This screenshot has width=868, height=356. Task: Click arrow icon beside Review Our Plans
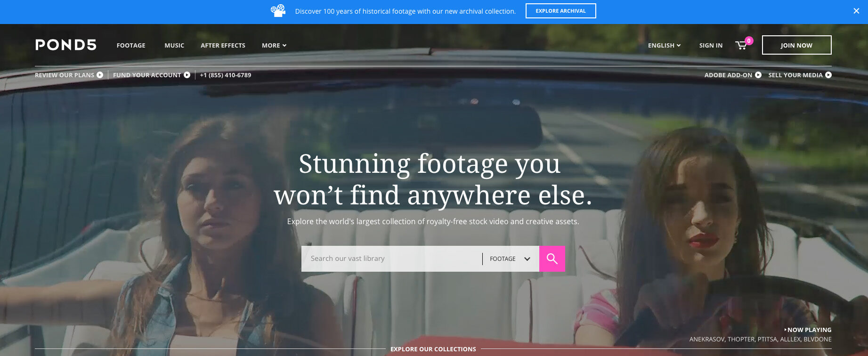(100, 75)
